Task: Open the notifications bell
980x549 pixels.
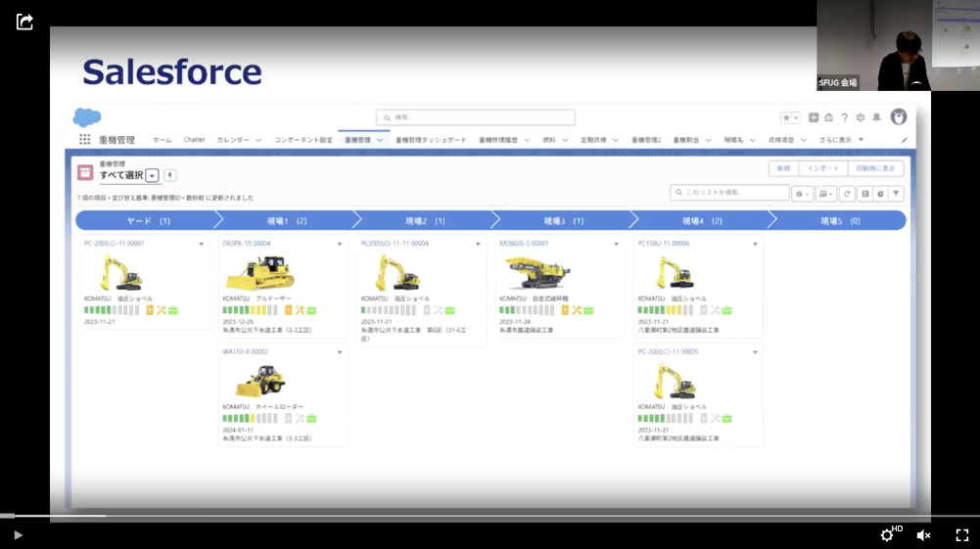Action: pos(877,117)
